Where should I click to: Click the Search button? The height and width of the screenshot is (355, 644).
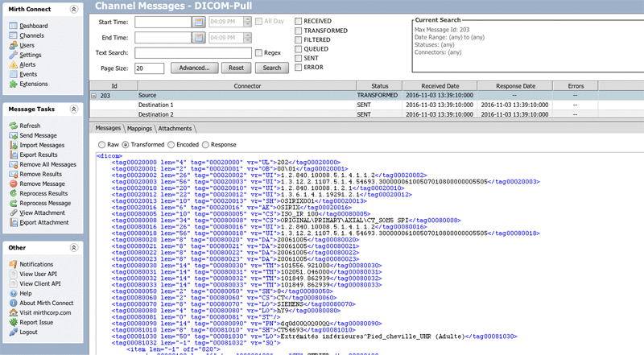click(272, 68)
